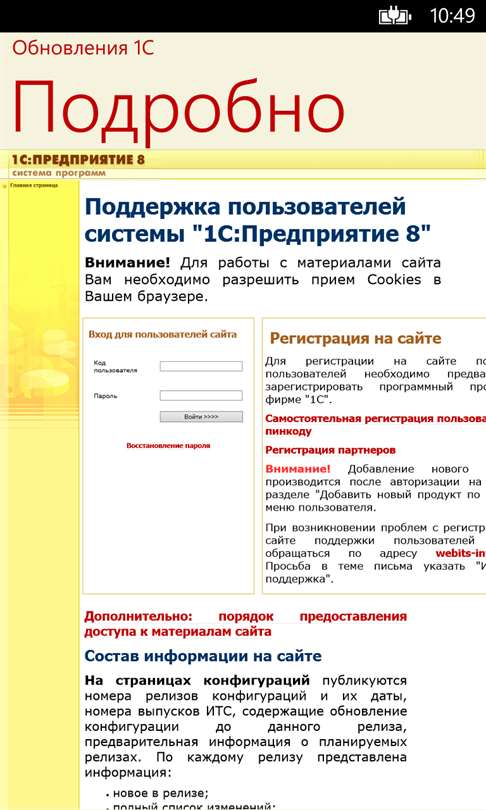Click the 'webits-info' email link

coord(461,553)
